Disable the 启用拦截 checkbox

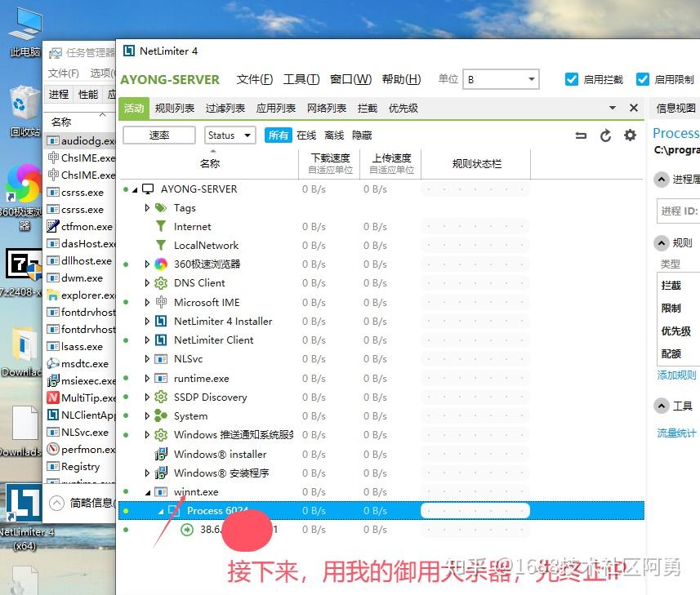pos(572,79)
